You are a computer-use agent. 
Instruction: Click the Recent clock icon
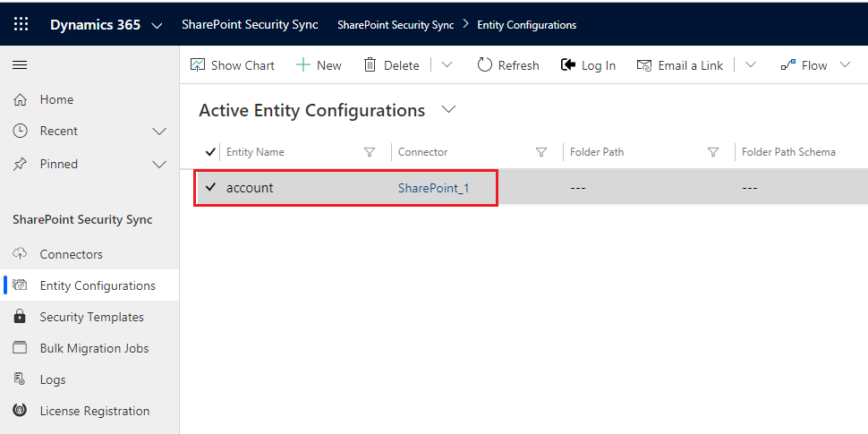click(x=20, y=131)
